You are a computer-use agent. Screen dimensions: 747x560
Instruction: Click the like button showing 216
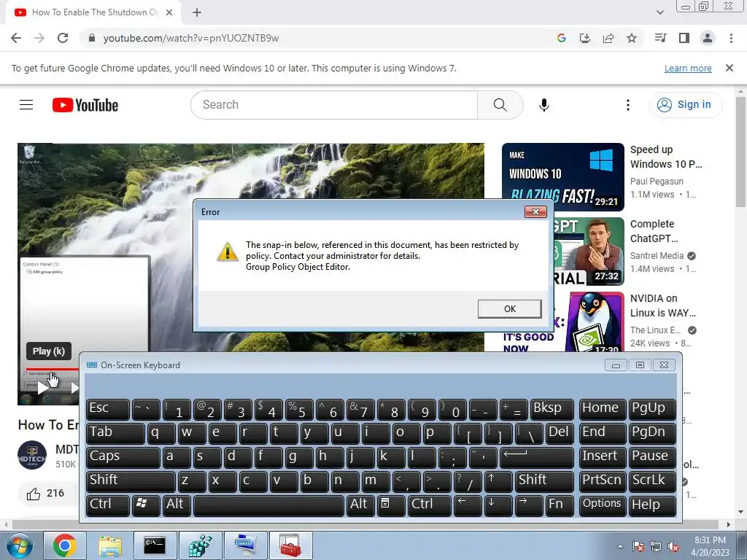coord(46,494)
